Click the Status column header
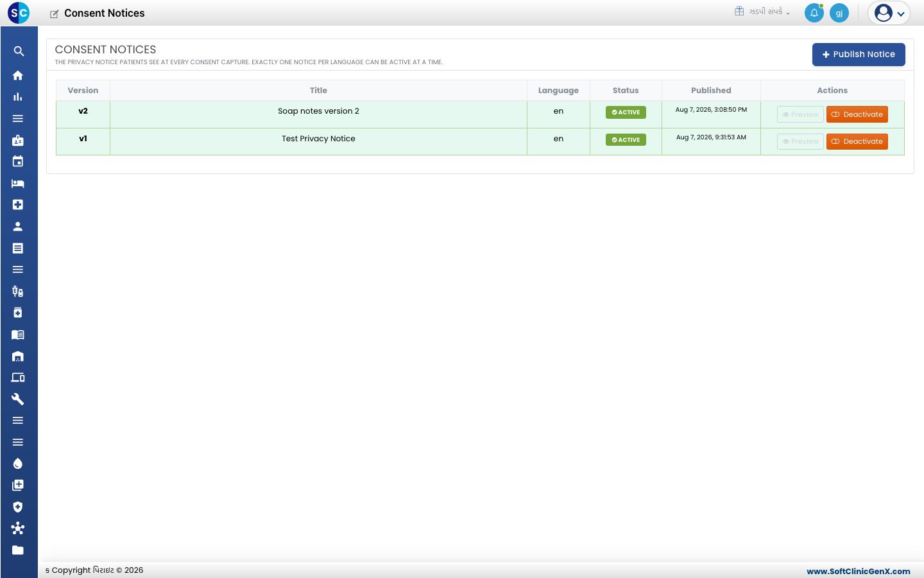 pos(626,91)
